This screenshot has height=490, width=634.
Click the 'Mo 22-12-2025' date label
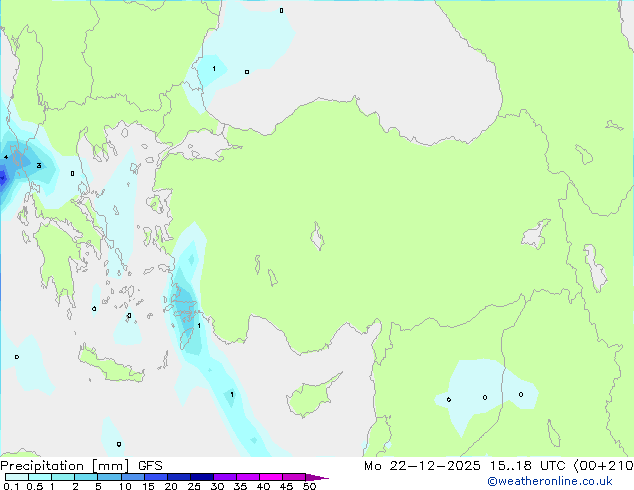pos(422,466)
